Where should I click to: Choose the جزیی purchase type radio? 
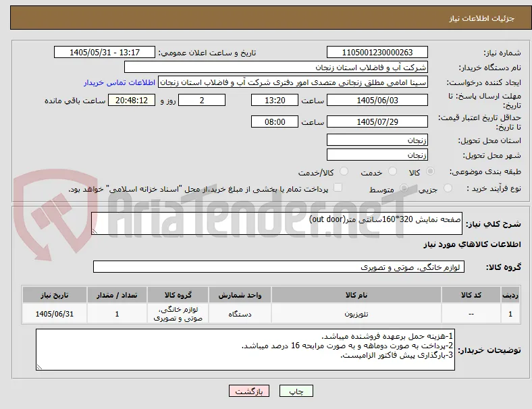(x=448, y=188)
